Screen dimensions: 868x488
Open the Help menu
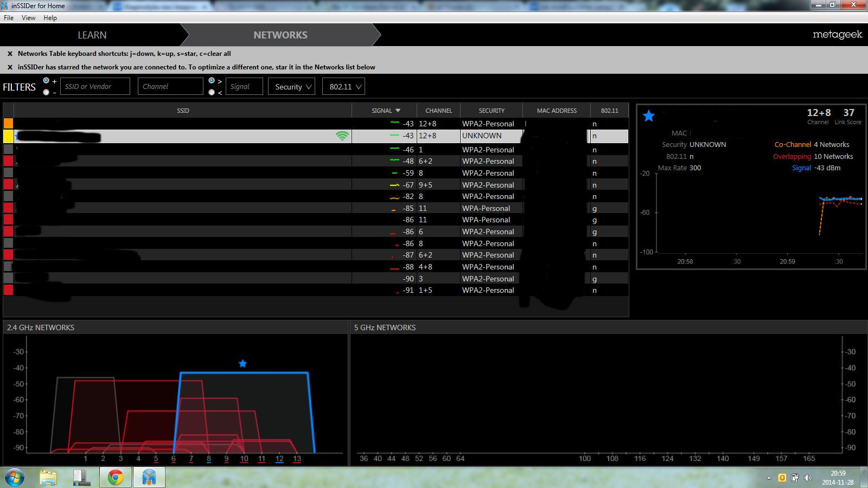(50, 18)
